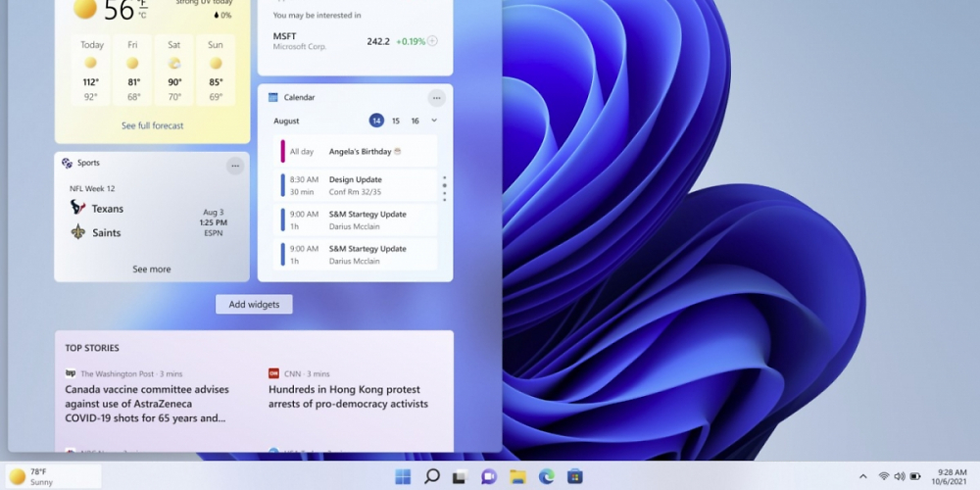Click the Saints team name
This screenshot has width=980, height=490.
tap(106, 232)
